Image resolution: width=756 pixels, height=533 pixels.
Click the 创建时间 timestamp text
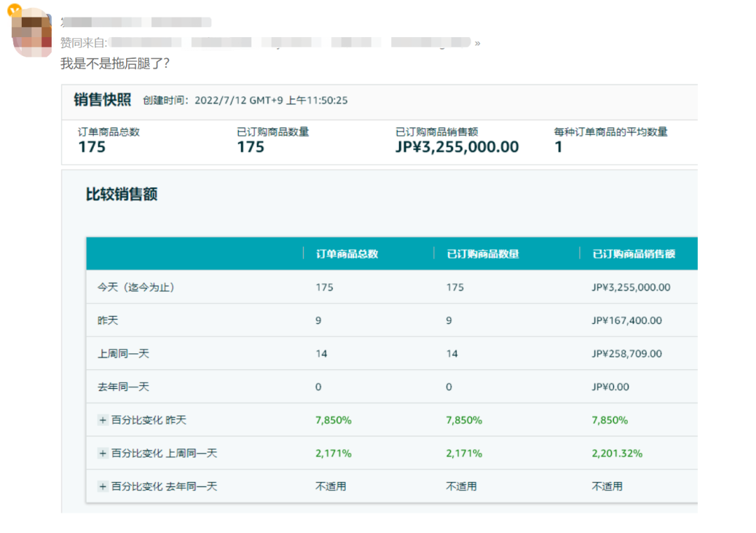pos(245,101)
